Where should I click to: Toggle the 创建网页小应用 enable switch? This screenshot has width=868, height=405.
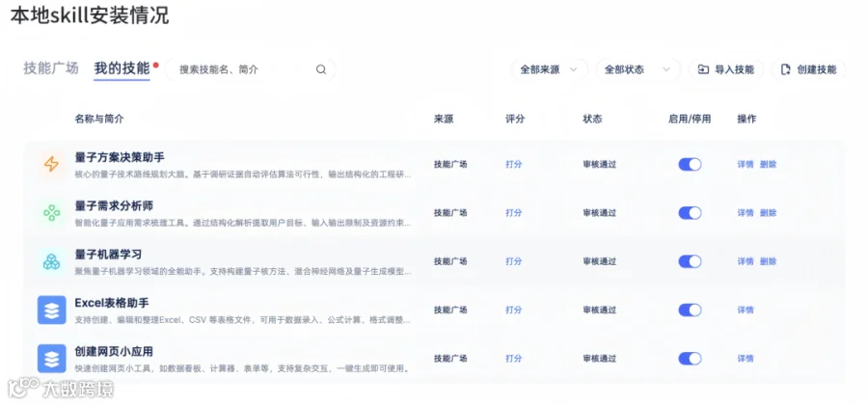pos(690,359)
